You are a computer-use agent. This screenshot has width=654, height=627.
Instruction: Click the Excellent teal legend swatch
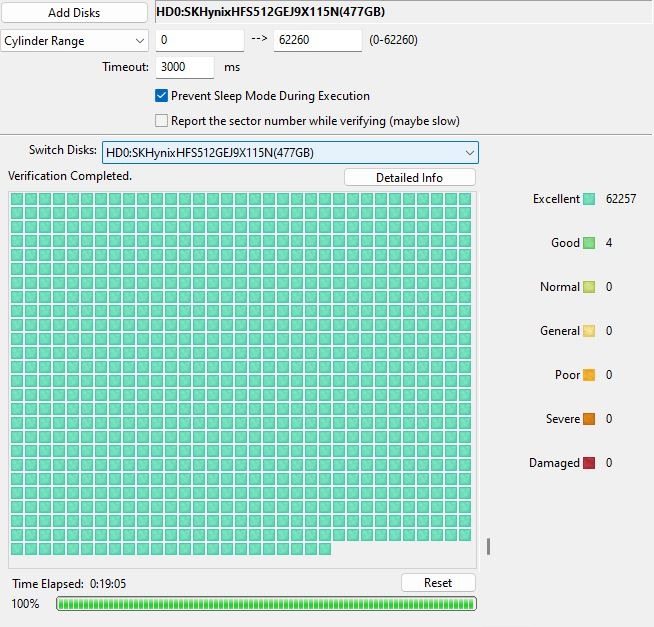pyautogui.click(x=590, y=199)
